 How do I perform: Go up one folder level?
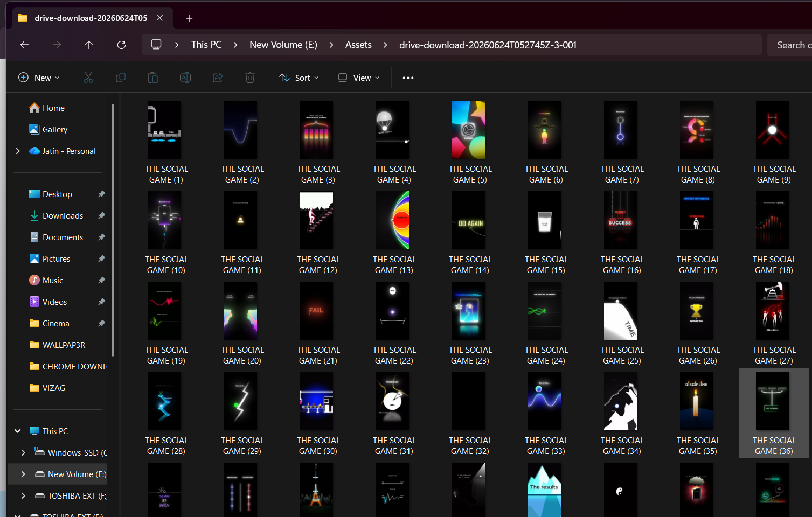click(89, 45)
